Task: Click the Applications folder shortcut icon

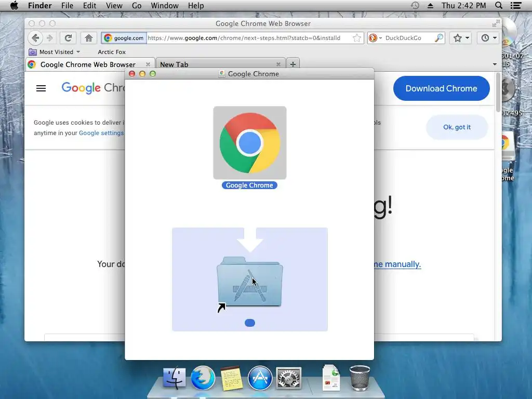Action: pyautogui.click(x=250, y=283)
